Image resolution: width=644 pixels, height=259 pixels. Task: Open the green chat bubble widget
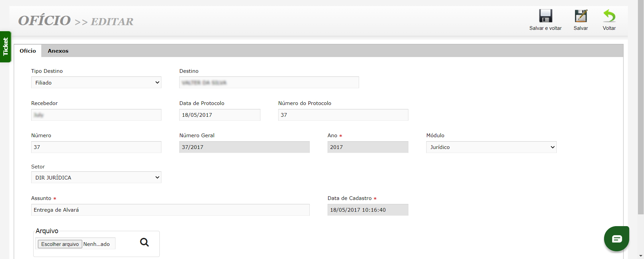pyautogui.click(x=616, y=239)
